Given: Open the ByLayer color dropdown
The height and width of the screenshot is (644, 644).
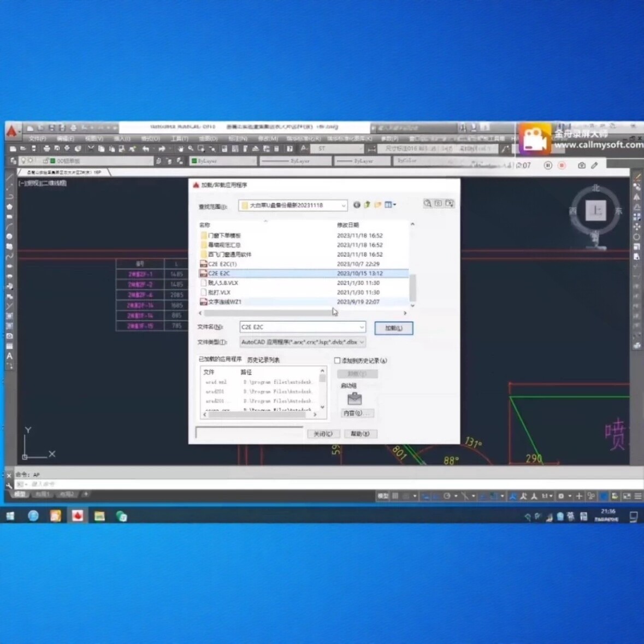Looking at the screenshot, I should (x=223, y=161).
